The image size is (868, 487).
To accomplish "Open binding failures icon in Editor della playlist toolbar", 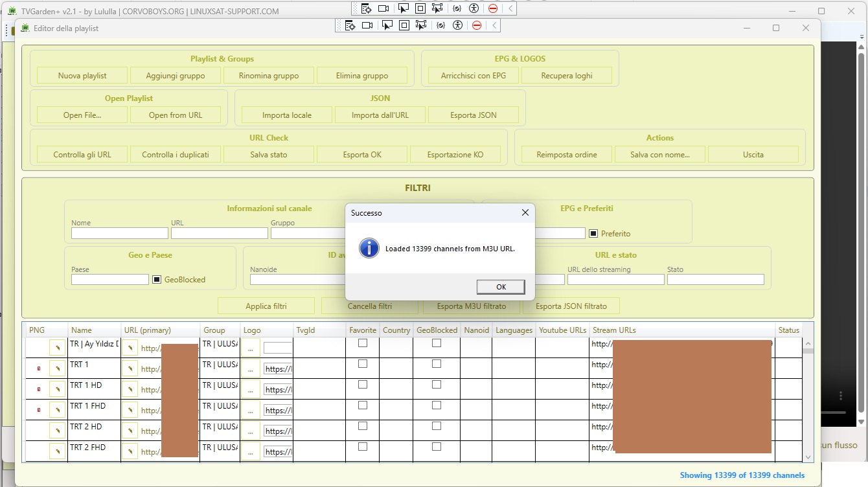I will (440, 25).
